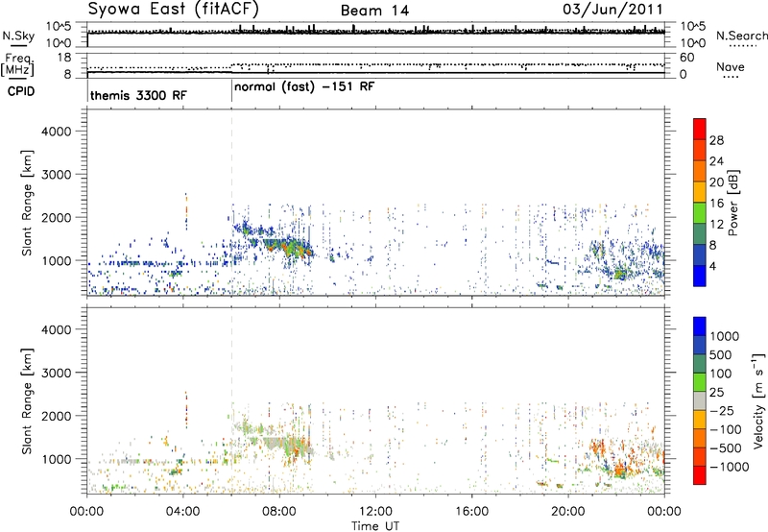Image resolution: width=768 pixels, height=532 pixels.
Task: Click the grey segment of the velocity colorbar
Action: (700, 400)
